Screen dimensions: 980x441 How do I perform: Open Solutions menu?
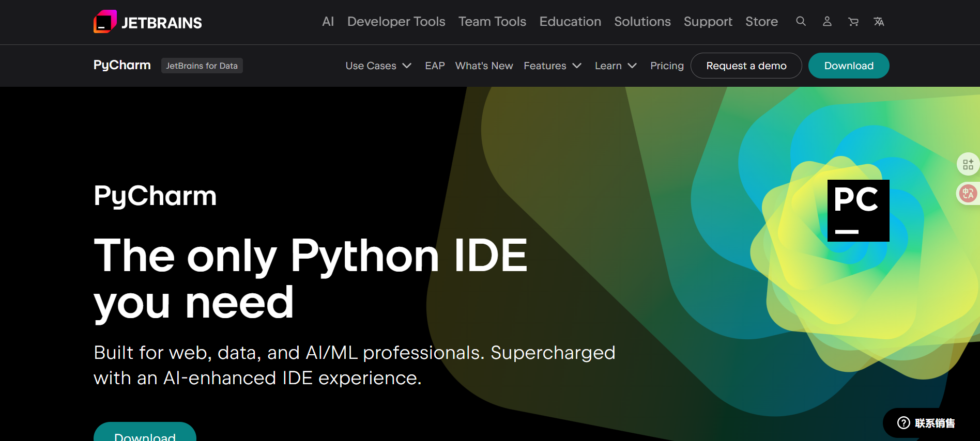(x=642, y=22)
